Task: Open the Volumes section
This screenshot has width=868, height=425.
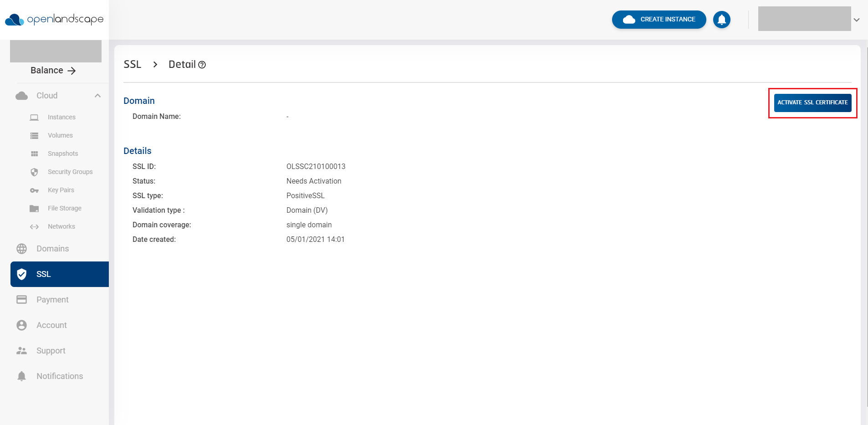Action: (x=35, y=135)
